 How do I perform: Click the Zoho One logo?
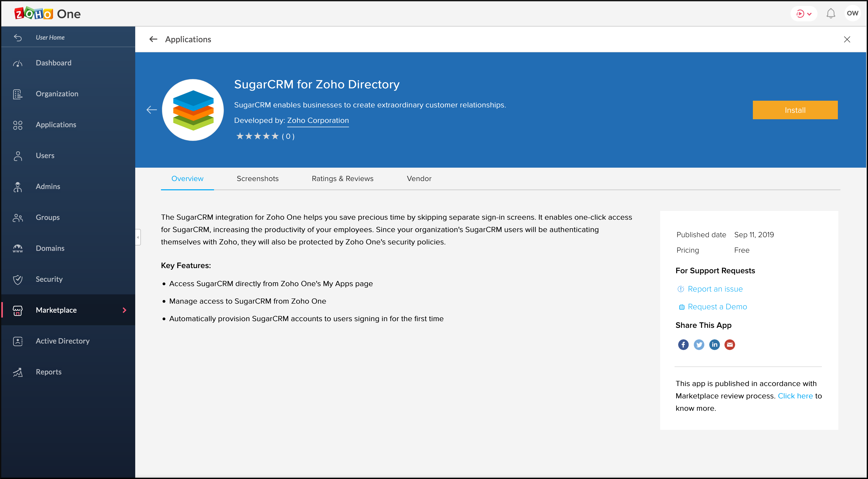[x=47, y=13]
